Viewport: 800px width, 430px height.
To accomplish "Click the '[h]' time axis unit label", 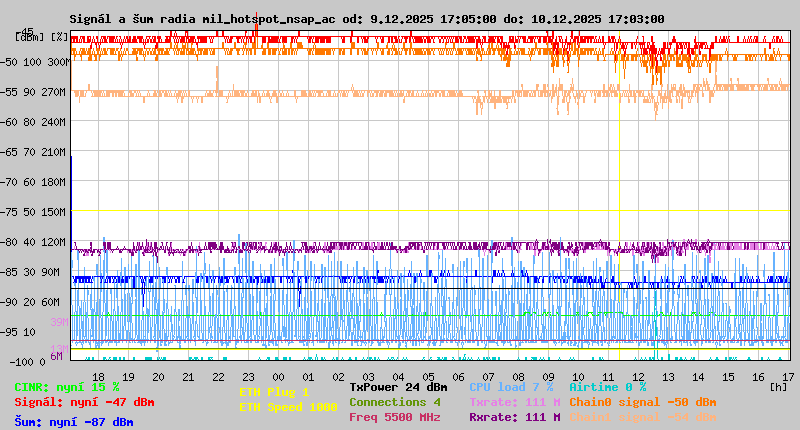I will (779, 387).
